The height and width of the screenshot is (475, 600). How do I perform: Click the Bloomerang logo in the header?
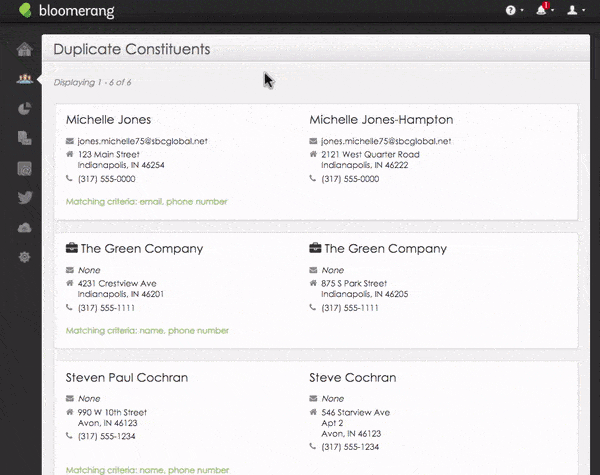point(66,11)
